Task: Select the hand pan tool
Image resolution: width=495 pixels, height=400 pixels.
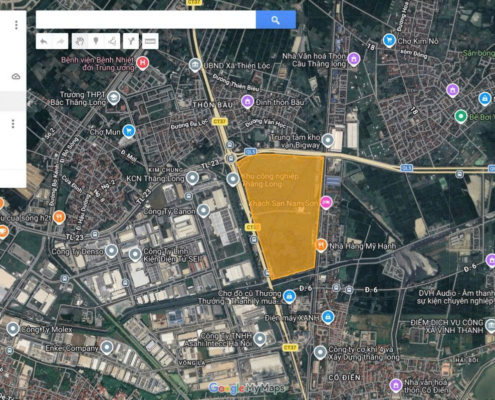Action: [80, 41]
